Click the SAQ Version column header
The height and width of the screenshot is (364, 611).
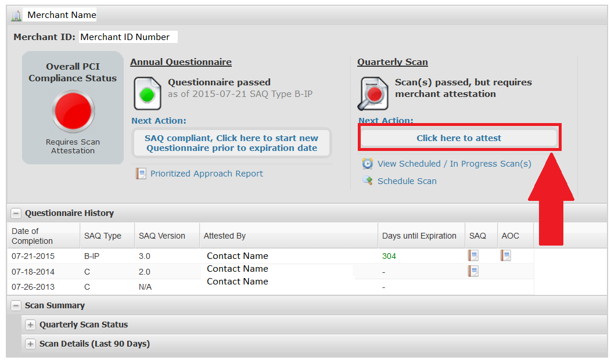tap(167, 236)
